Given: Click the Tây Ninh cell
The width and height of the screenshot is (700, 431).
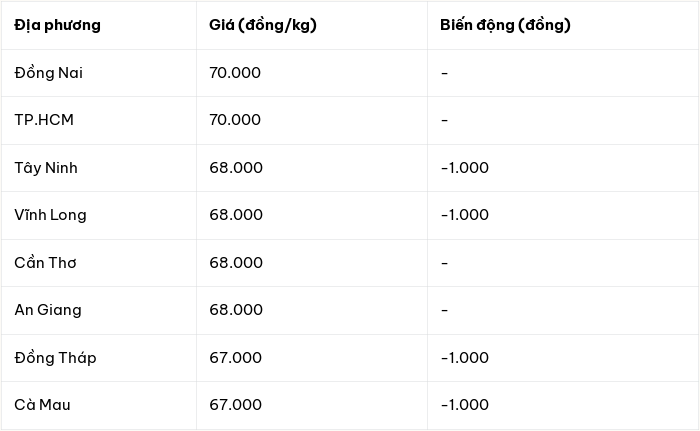Looking at the screenshot, I should (46, 168).
